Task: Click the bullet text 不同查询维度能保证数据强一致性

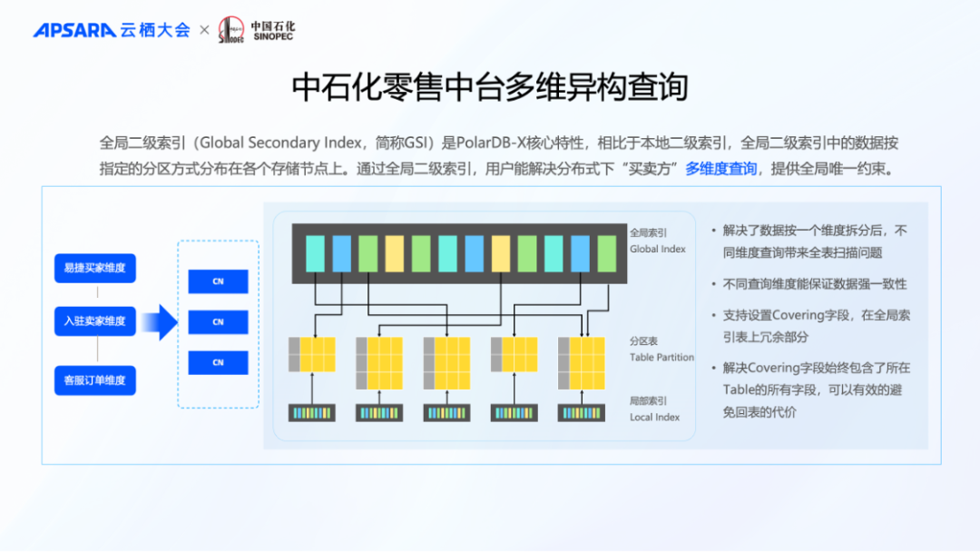Action: [x=814, y=284]
